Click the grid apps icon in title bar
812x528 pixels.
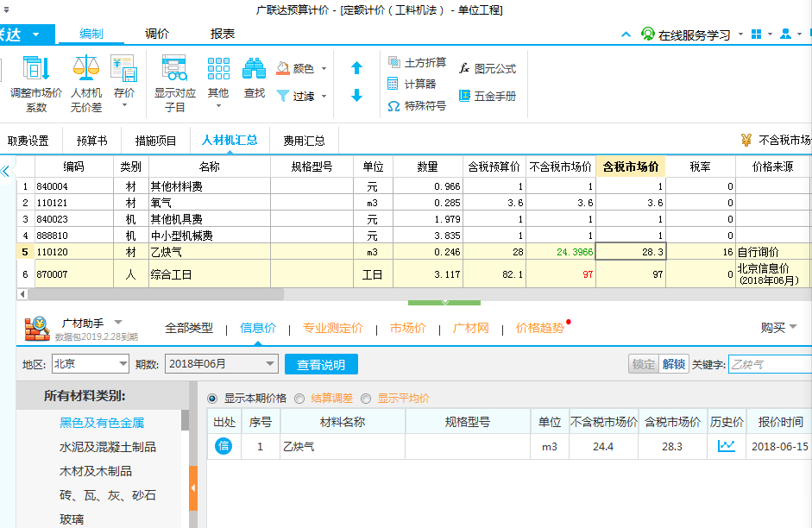(756, 35)
